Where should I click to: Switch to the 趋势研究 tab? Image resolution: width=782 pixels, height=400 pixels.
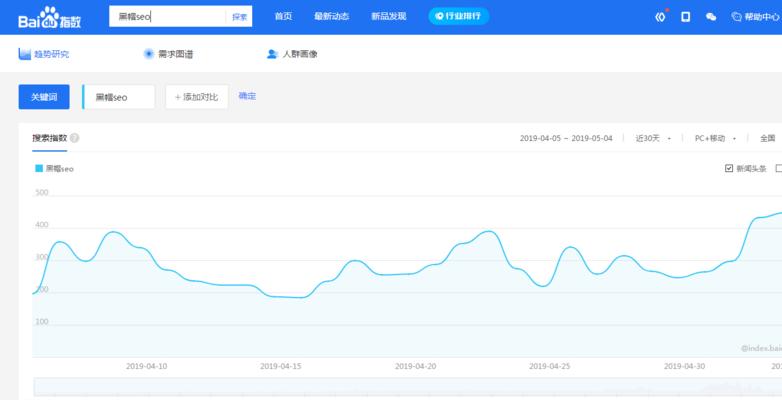click(x=43, y=54)
